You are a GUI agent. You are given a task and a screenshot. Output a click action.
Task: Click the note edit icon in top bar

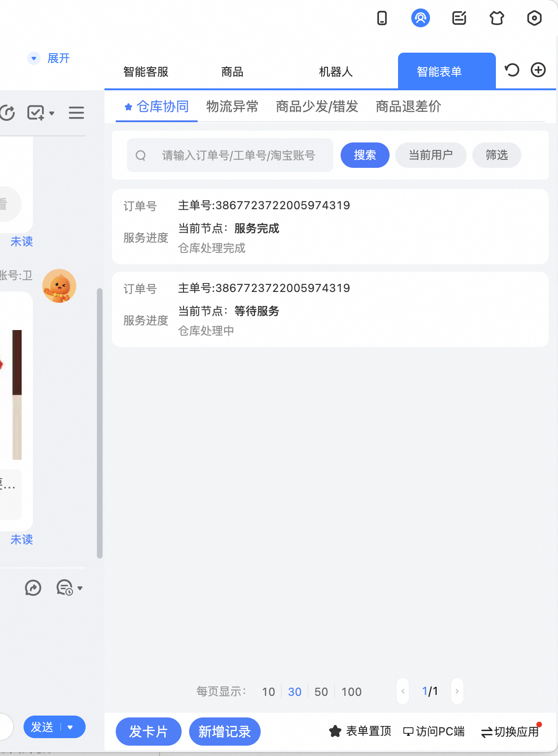(x=459, y=18)
